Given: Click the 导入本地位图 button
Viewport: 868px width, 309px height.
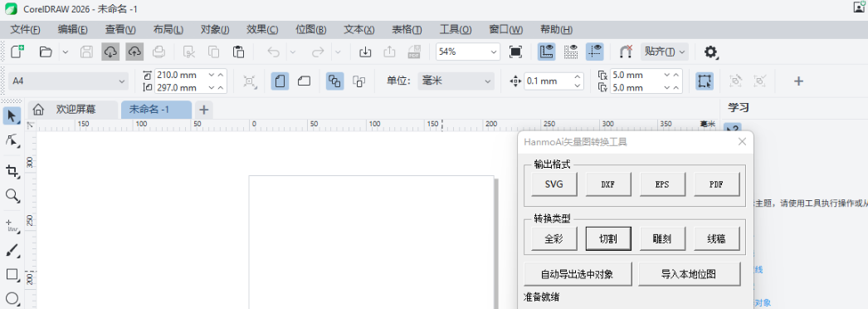Looking at the screenshot, I should pyautogui.click(x=690, y=273).
